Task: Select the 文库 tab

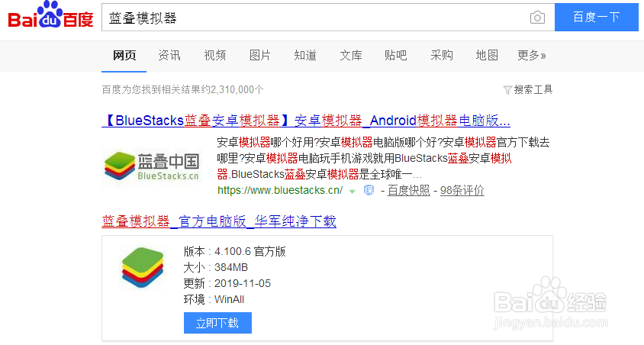Action: pos(351,55)
